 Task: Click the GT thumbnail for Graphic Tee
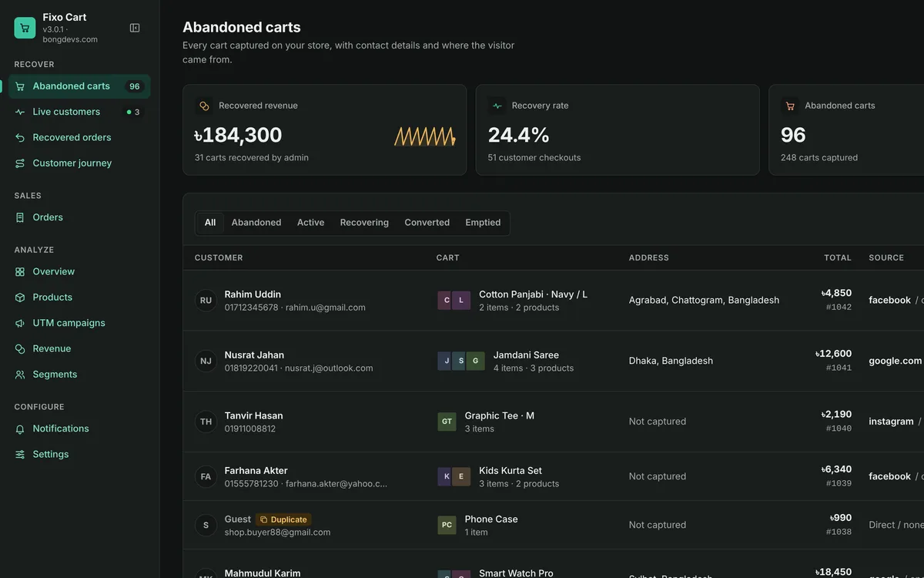pos(447,422)
